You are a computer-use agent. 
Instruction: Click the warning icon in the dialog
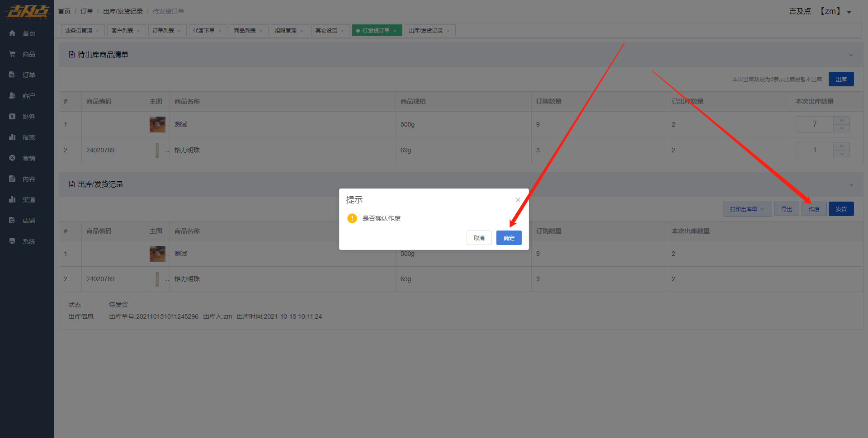[352, 218]
